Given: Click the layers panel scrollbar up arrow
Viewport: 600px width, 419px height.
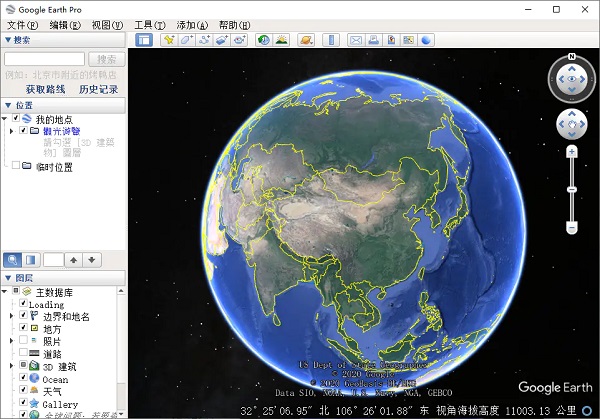Looking at the screenshot, I should click(x=121, y=291).
